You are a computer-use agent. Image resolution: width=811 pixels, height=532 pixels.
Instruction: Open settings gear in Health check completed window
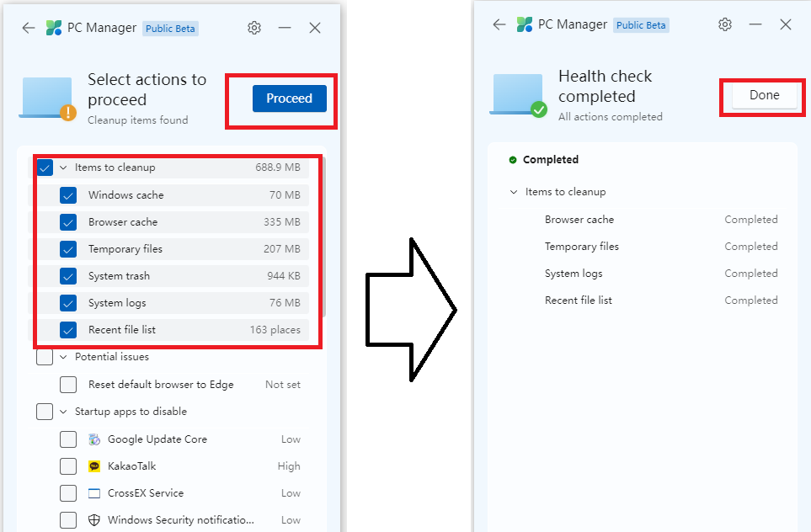tap(725, 24)
